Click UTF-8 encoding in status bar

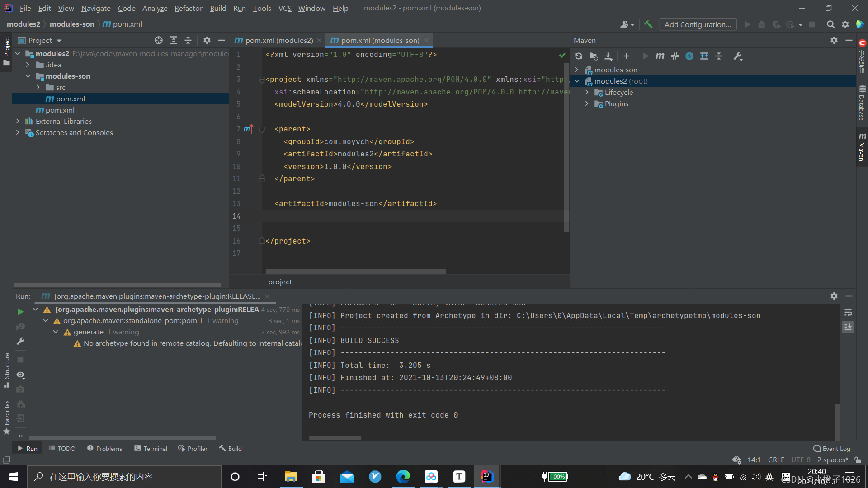point(801,460)
